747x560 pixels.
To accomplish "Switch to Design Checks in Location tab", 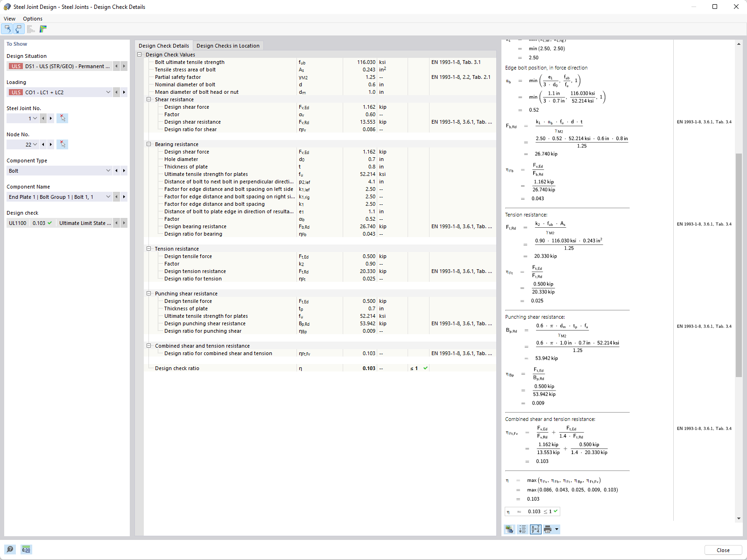I will (x=228, y=46).
